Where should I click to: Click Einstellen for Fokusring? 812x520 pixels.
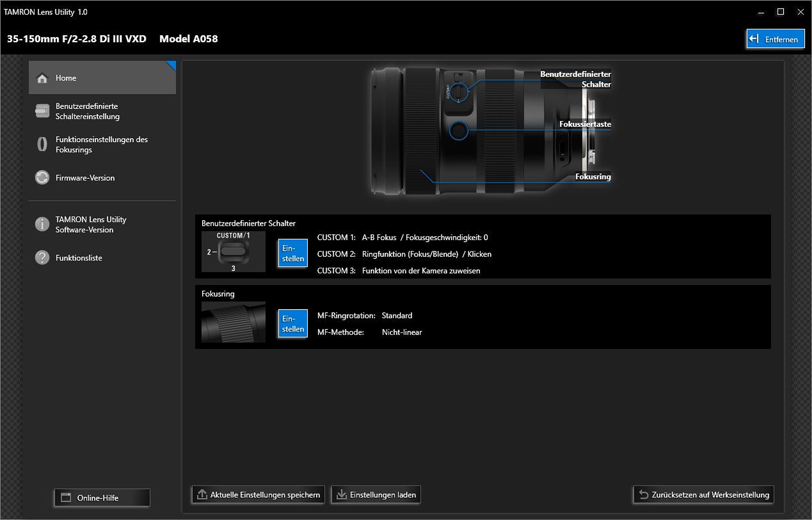[293, 323]
